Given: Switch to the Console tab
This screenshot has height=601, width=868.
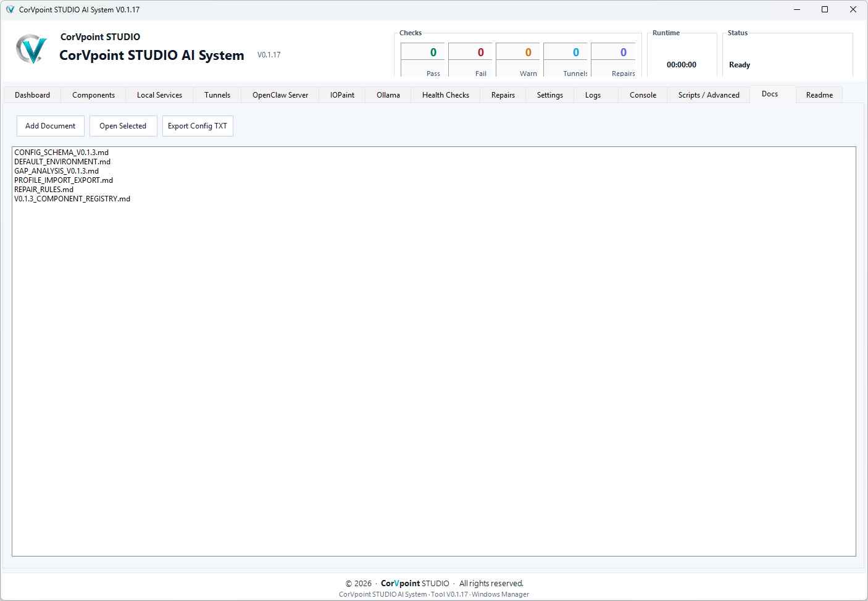Looking at the screenshot, I should click(643, 95).
